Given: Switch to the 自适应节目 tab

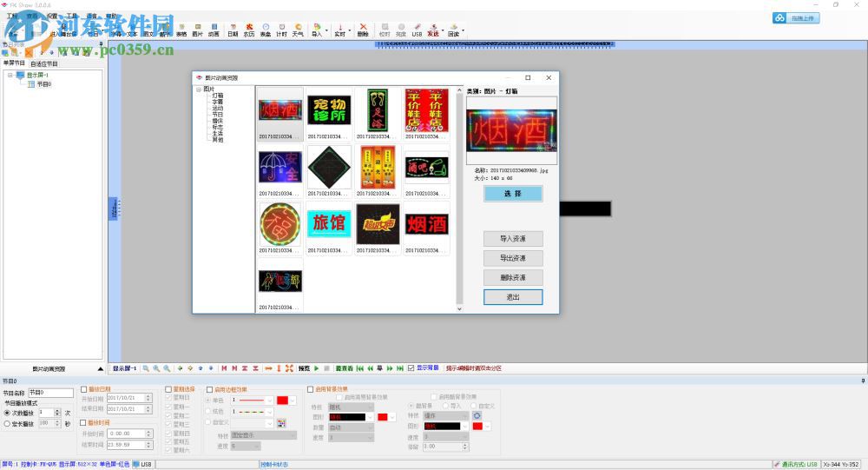Looking at the screenshot, I should tap(44, 63).
